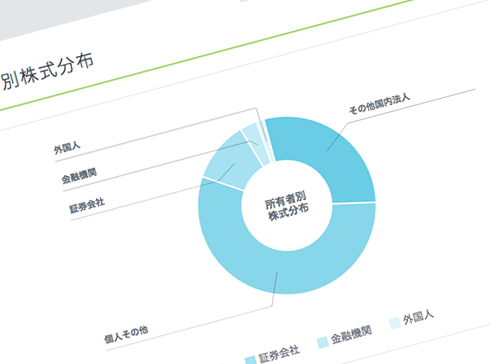
Task: Click the 外国人 legend text at bottom
Action: 418,317
